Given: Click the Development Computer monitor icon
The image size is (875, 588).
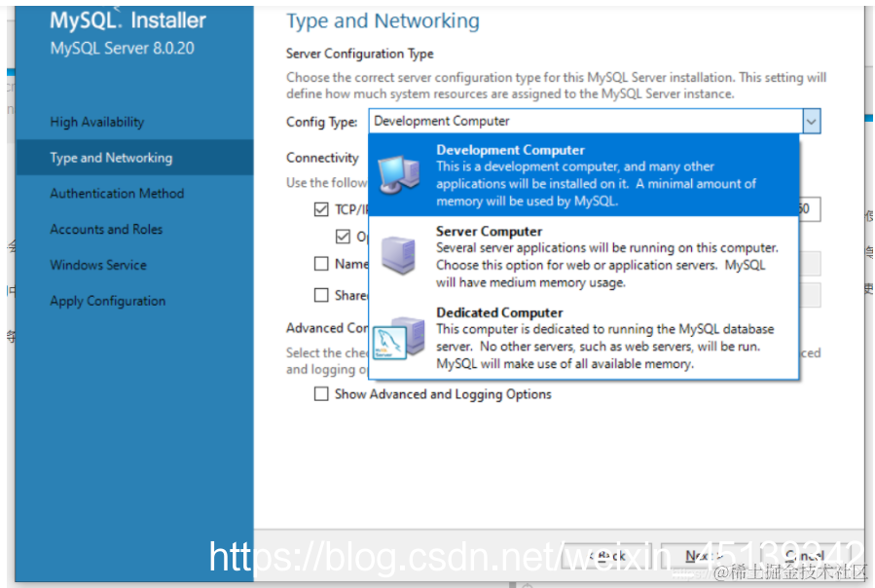Looking at the screenshot, I should tap(398, 175).
